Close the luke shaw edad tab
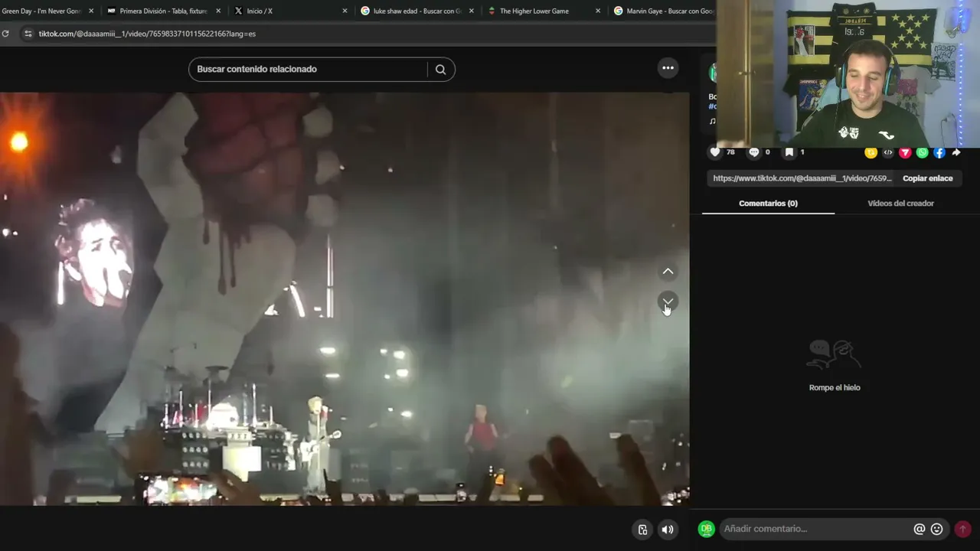 pyautogui.click(x=471, y=11)
